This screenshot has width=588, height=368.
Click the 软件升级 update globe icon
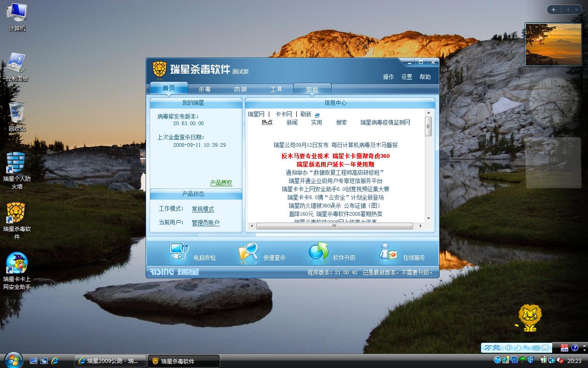tap(318, 252)
